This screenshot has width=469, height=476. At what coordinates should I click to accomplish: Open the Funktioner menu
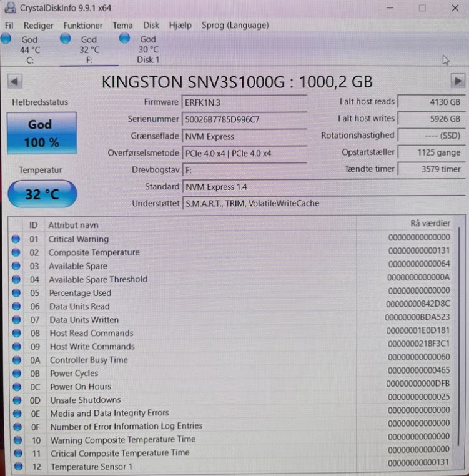(83, 26)
